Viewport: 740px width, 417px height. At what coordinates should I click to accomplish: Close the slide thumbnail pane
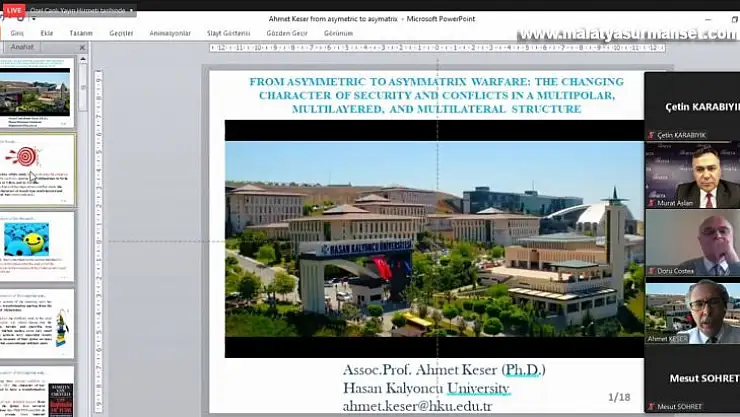click(82, 47)
